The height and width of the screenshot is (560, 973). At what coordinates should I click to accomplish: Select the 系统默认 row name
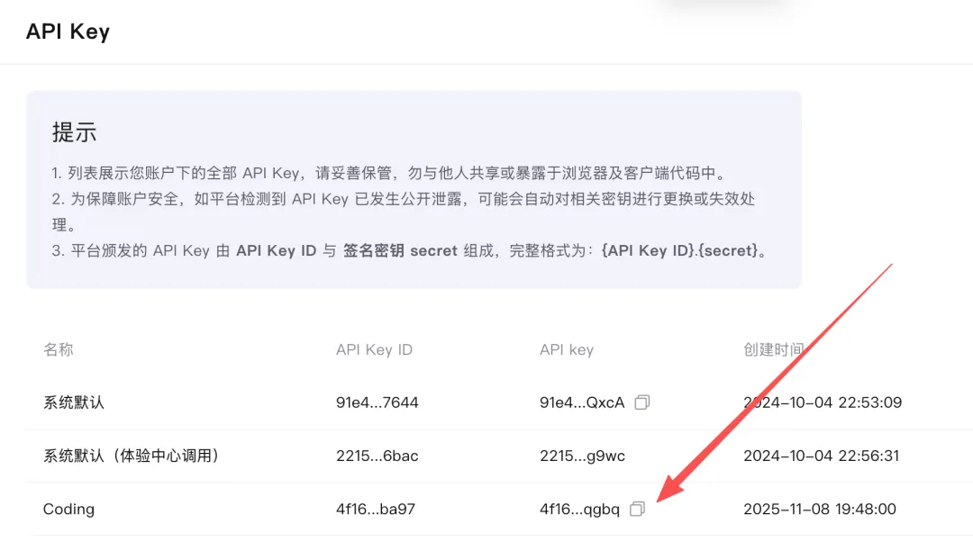[74, 402]
